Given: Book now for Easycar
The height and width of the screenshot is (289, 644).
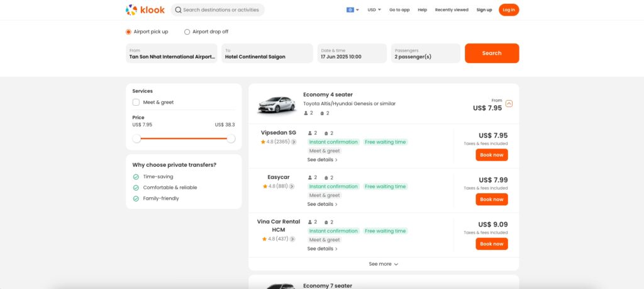Looking at the screenshot, I should [x=491, y=200].
